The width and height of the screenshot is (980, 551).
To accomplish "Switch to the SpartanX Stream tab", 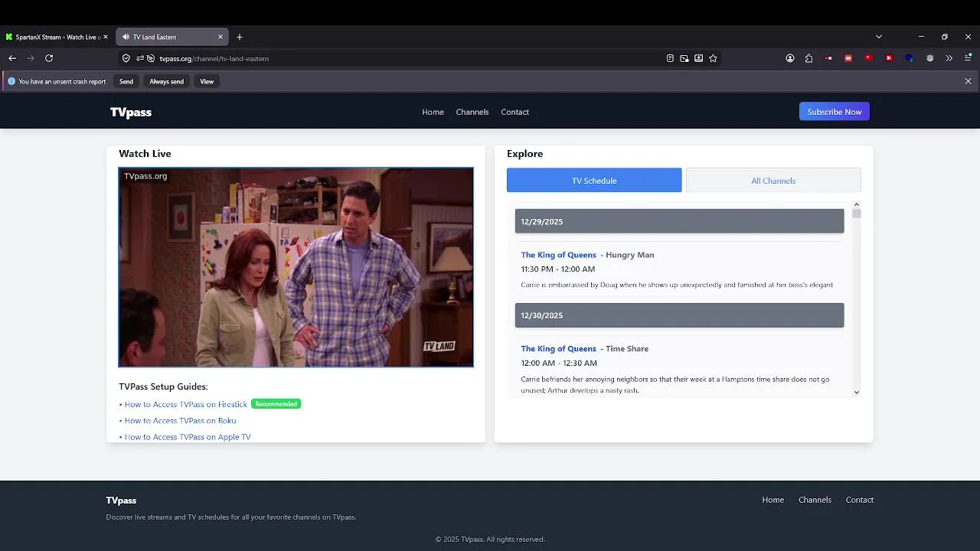I will pos(57,37).
